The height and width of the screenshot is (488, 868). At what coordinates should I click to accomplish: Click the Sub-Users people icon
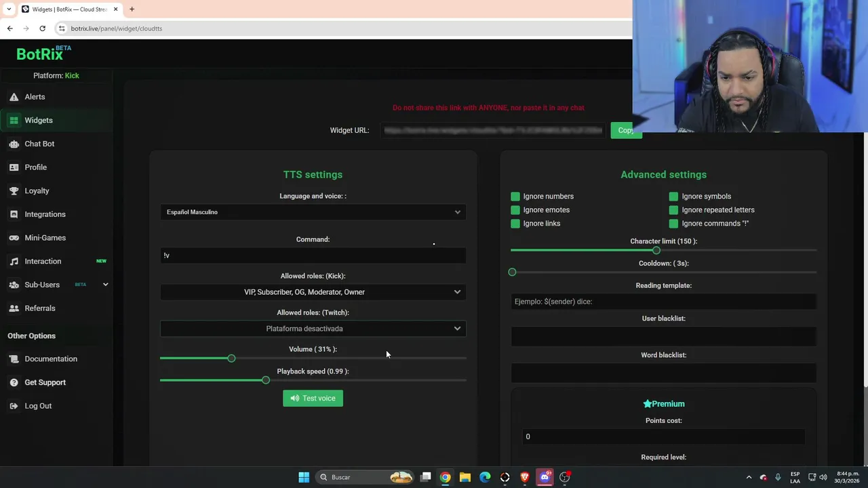(14, 285)
